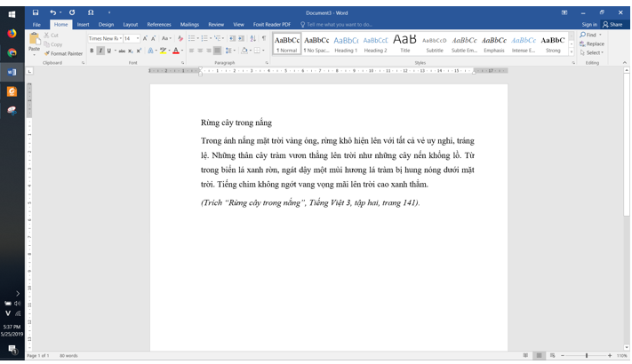Toggle Underline formatting
632x364 pixels.
(108, 51)
